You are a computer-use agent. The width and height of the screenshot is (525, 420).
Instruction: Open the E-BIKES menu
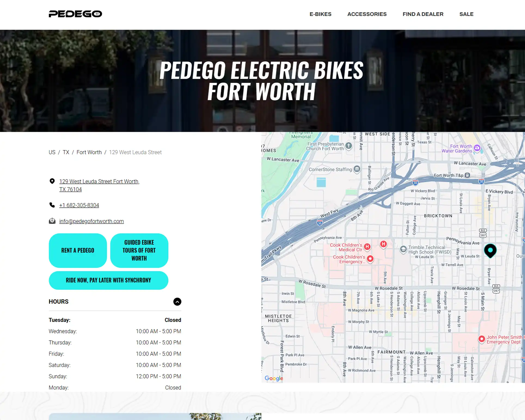pyautogui.click(x=320, y=14)
